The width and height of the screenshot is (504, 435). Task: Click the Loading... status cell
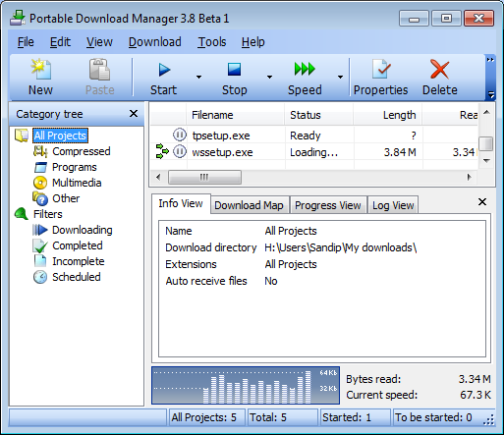[x=313, y=152]
